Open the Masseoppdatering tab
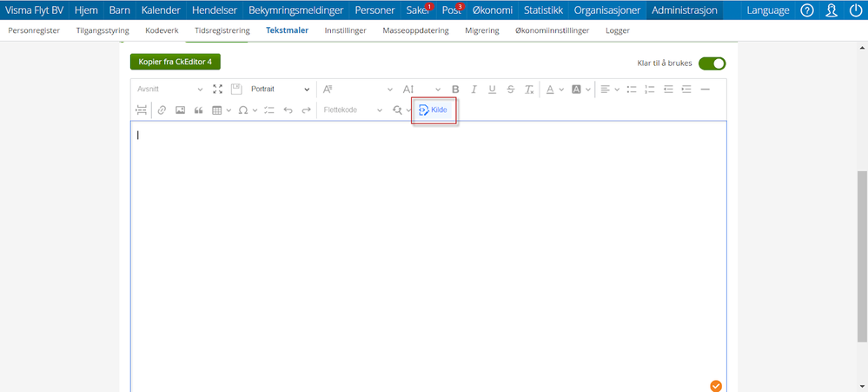Viewport: 868px width, 392px height. point(415,31)
